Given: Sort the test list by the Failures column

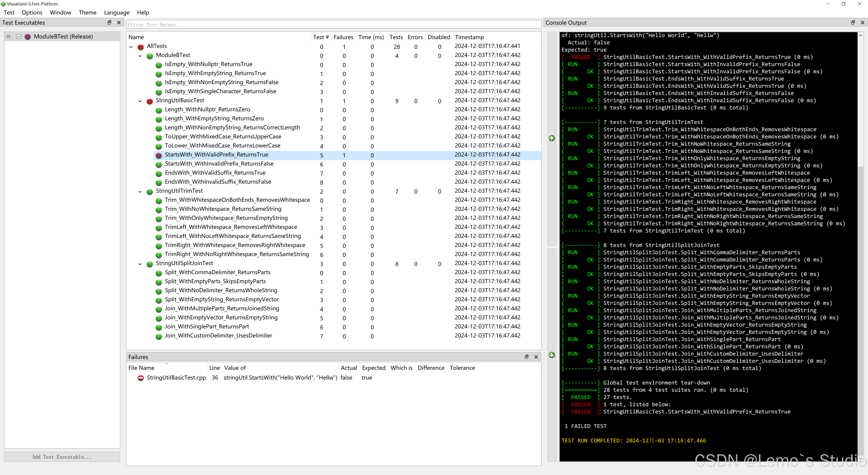Looking at the screenshot, I should (343, 37).
